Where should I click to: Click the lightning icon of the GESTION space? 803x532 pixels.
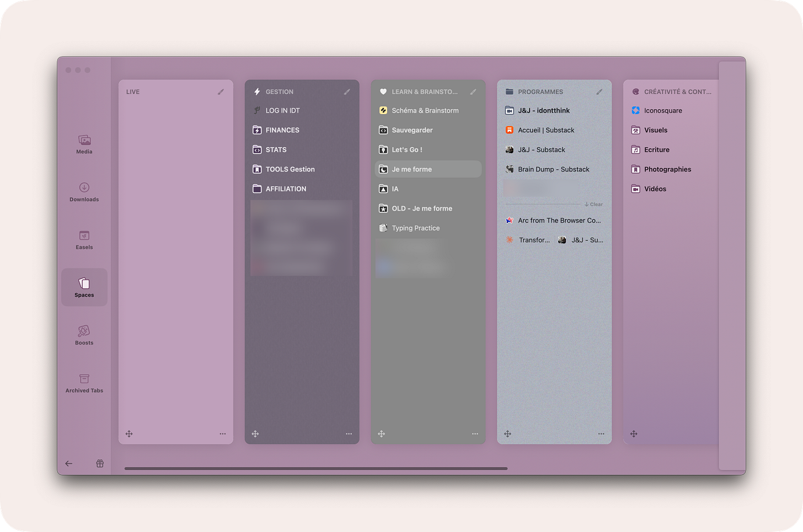(x=257, y=92)
